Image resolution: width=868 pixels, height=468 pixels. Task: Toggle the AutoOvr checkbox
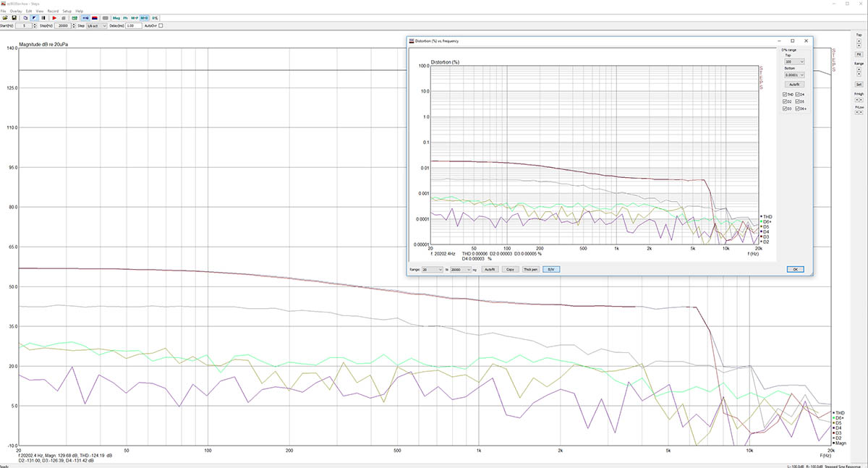coord(161,26)
